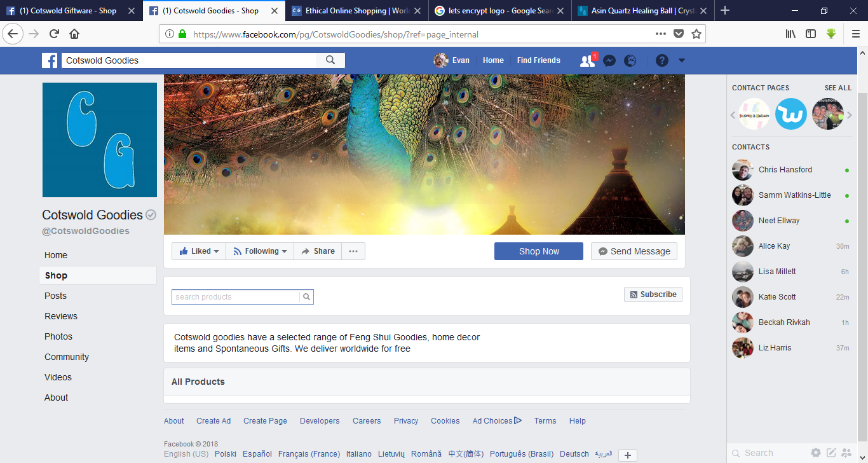Image resolution: width=868 pixels, height=463 pixels.
Task: Bookmark this page with star icon
Action: pos(696,34)
